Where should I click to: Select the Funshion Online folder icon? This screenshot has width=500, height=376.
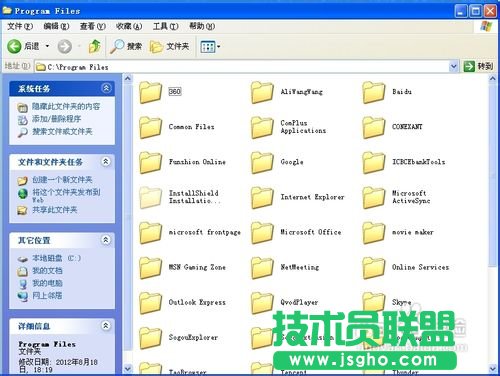[150, 162]
